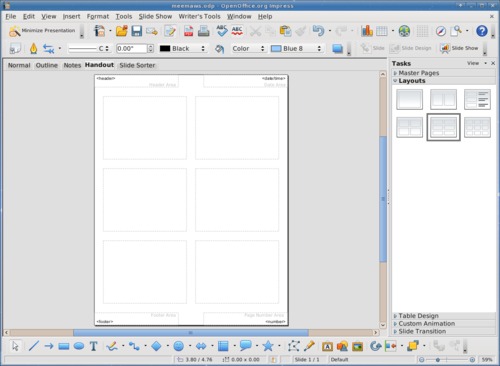500x366 pixels.
Task: Switch to the Normal view tab
Action: click(x=19, y=65)
